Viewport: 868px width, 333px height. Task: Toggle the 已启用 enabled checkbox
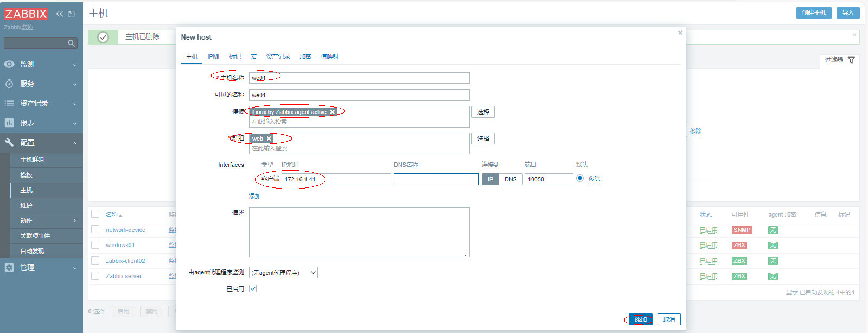click(x=253, y=288)
